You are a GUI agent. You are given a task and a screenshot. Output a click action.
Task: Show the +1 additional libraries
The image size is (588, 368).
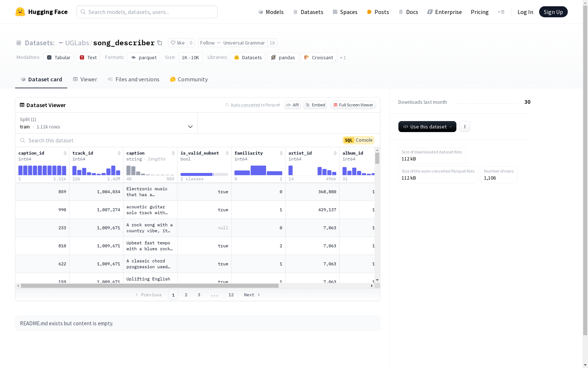[x=343, y=57]
